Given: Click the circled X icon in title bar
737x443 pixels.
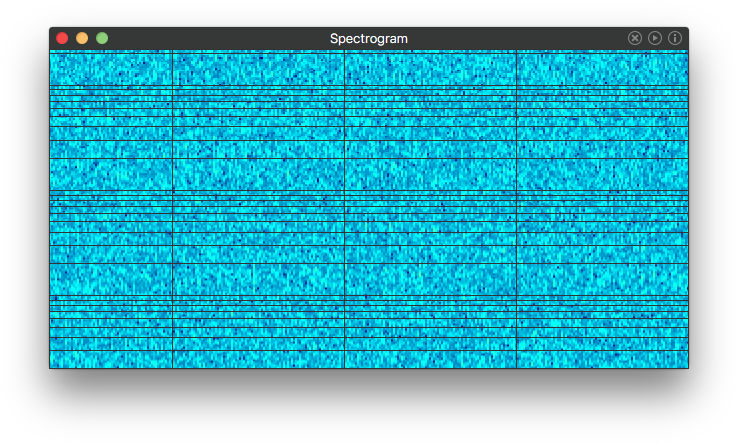Looking at the screenshot, I should coord(635,38).
